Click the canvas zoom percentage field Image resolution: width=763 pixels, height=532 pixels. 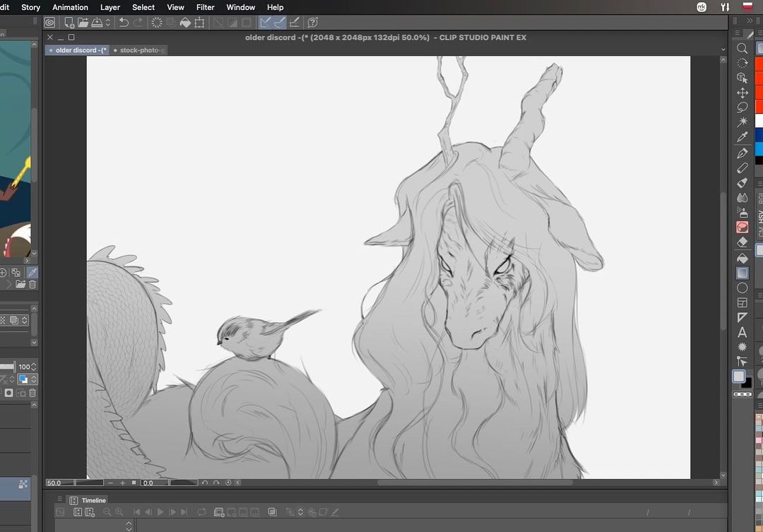(54, 483)
